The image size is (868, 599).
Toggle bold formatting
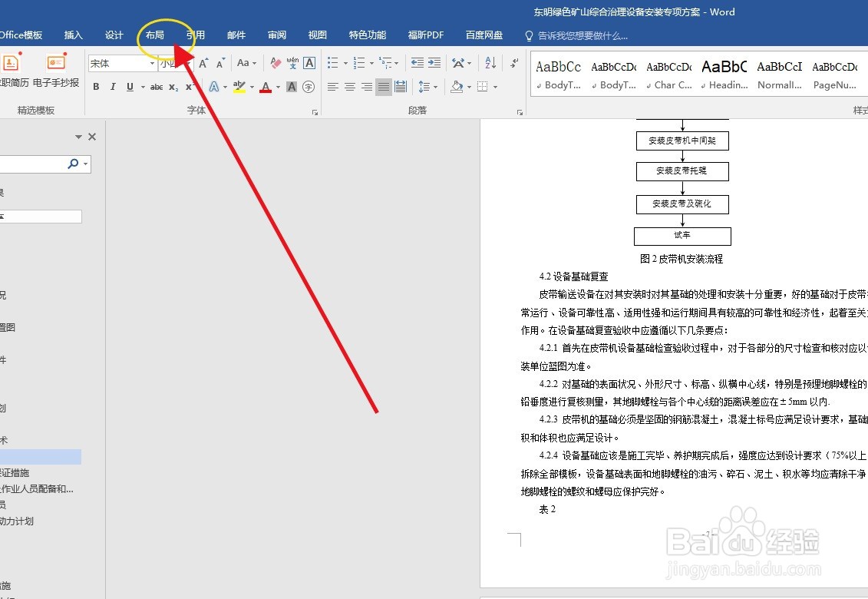(x=96, y=87)
